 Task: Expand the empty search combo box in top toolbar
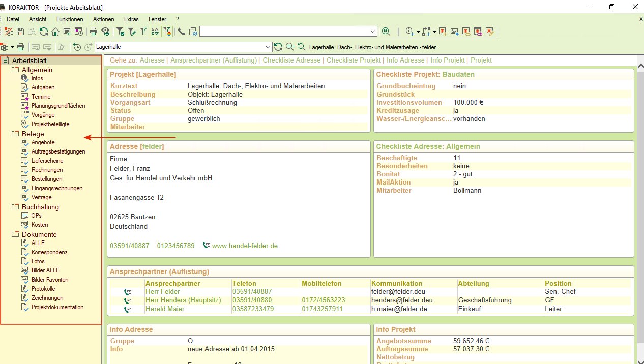click(373, 32)
